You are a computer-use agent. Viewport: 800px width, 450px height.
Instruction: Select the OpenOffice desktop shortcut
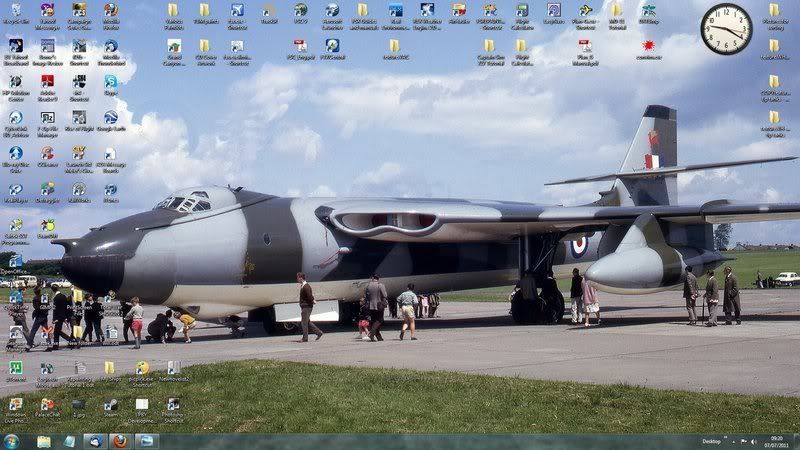tap(16, 265)
